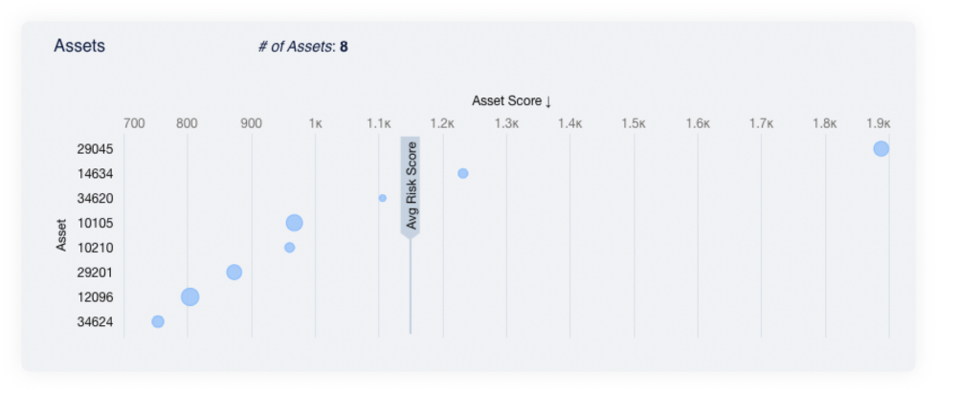980x393 pixels.
Task: Select the 34624 asset label
Action: coord(96,322)
